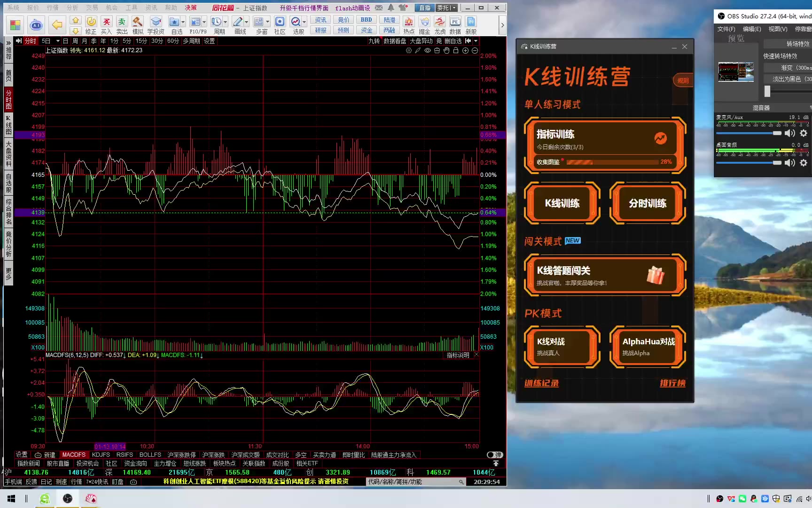Click the stock code search input field
The image size is (812, 508).
pos(413,482)
